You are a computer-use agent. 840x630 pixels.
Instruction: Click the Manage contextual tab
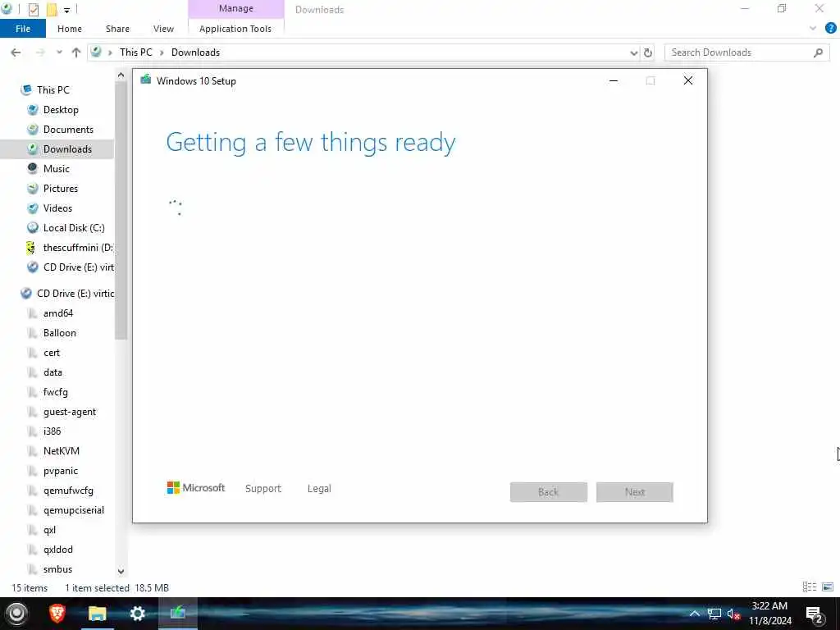(235, 8)
